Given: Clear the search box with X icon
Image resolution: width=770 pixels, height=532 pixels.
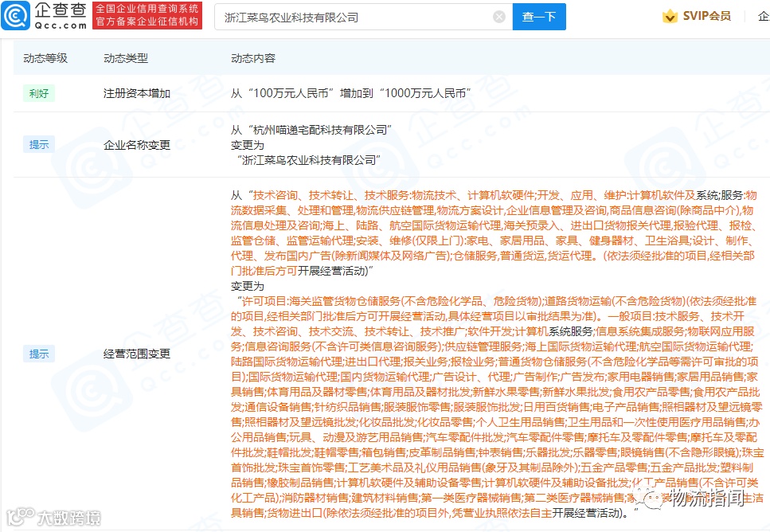Looking at the screenshot, I should [x=499, y=18].
